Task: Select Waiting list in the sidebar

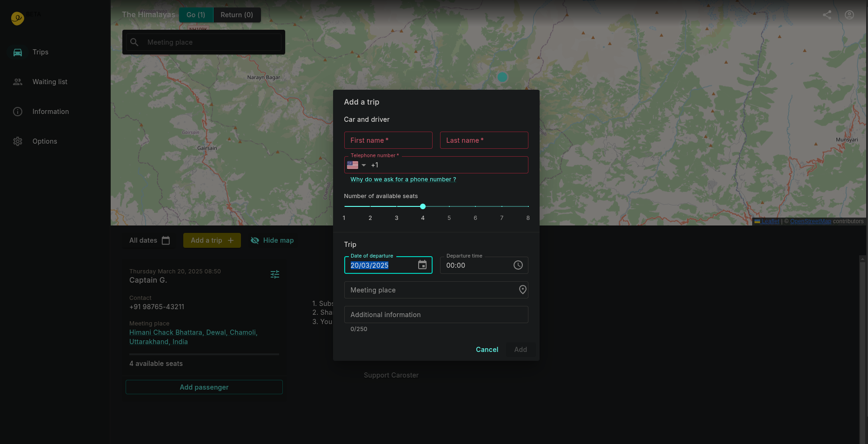Action: point(55,82)
